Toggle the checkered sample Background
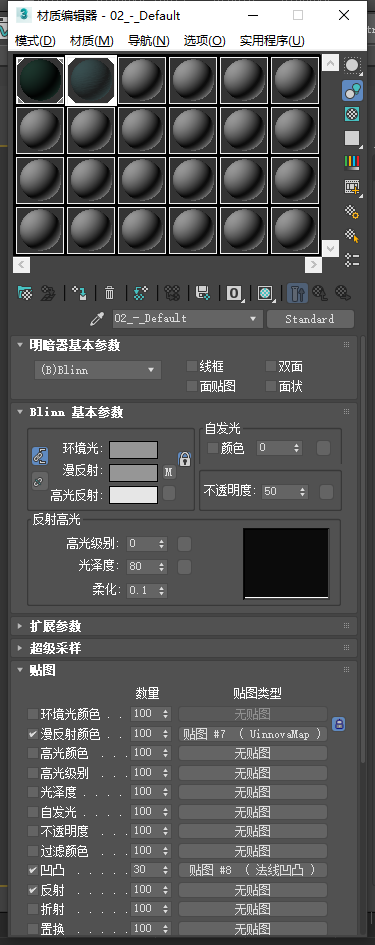 [353, 113]
